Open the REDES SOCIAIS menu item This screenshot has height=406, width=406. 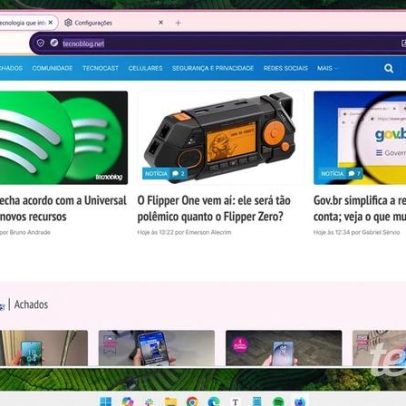pyautogui.click(x=286, y=68)
